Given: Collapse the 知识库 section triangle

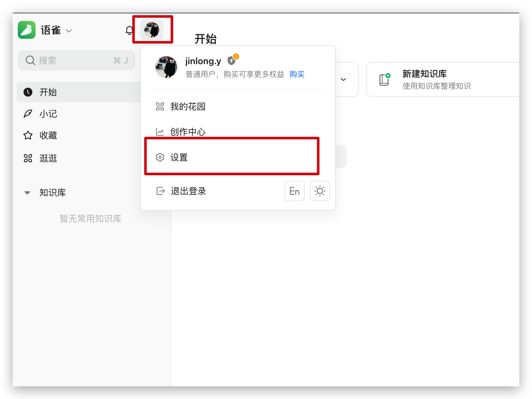Looking at the screenshot, I should tap(28, 193).
